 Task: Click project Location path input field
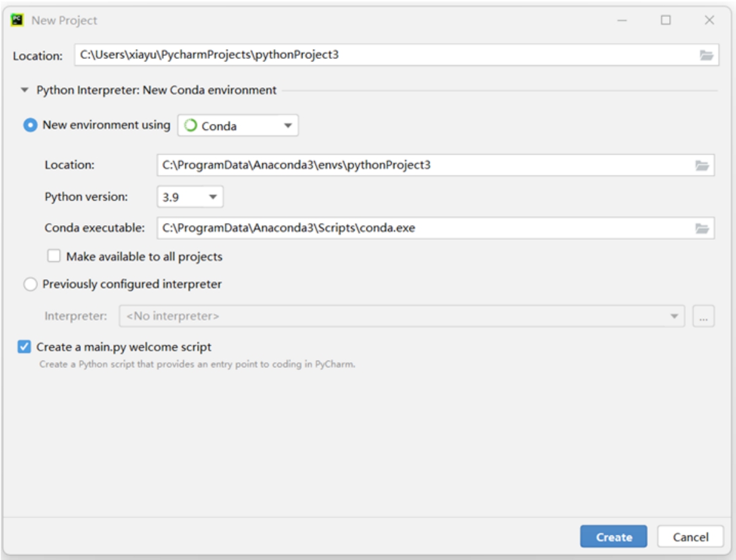coord(397,55)
